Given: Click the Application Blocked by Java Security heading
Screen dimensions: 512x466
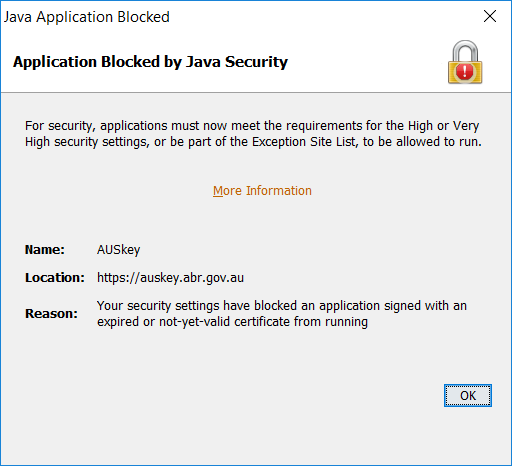Looking at the screenshot, I should pyautogui.click(x=150, y=62).
